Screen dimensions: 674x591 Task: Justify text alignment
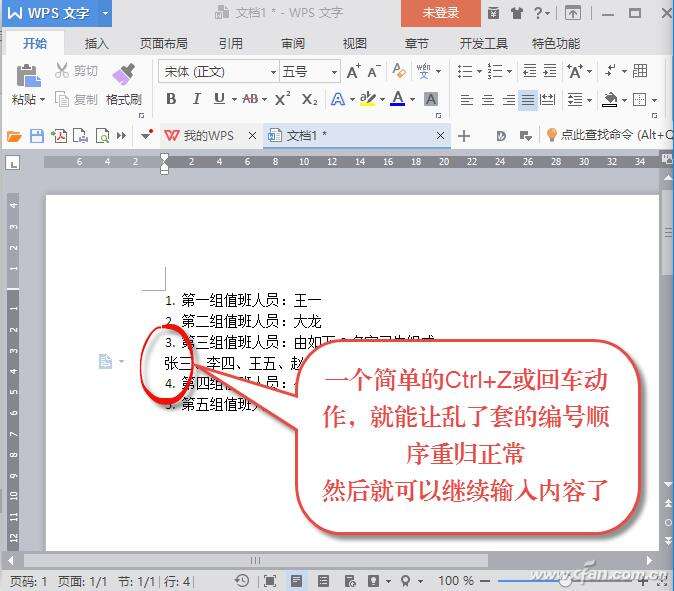point(528,100)
